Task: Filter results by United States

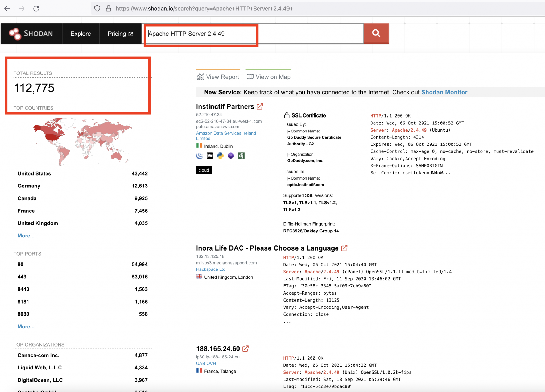Action: pyautogui.click(x=34, y=174)
